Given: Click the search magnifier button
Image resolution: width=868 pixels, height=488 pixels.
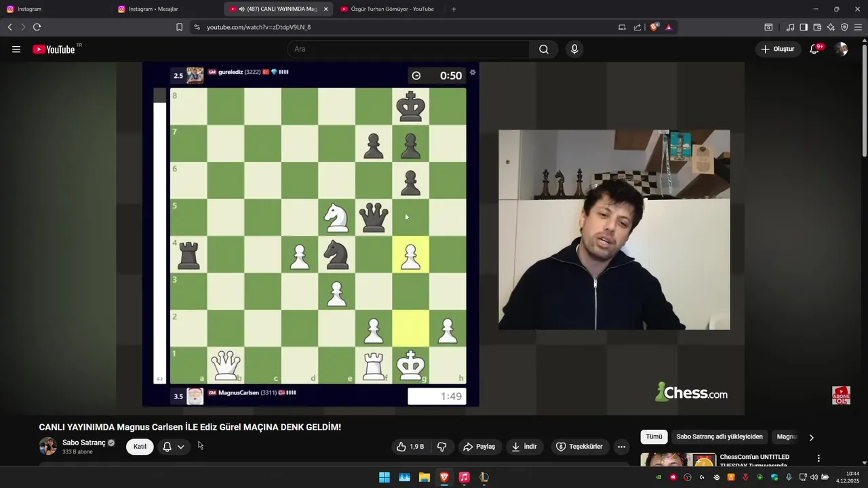Looking at the screenshot, I should point(544,49).
